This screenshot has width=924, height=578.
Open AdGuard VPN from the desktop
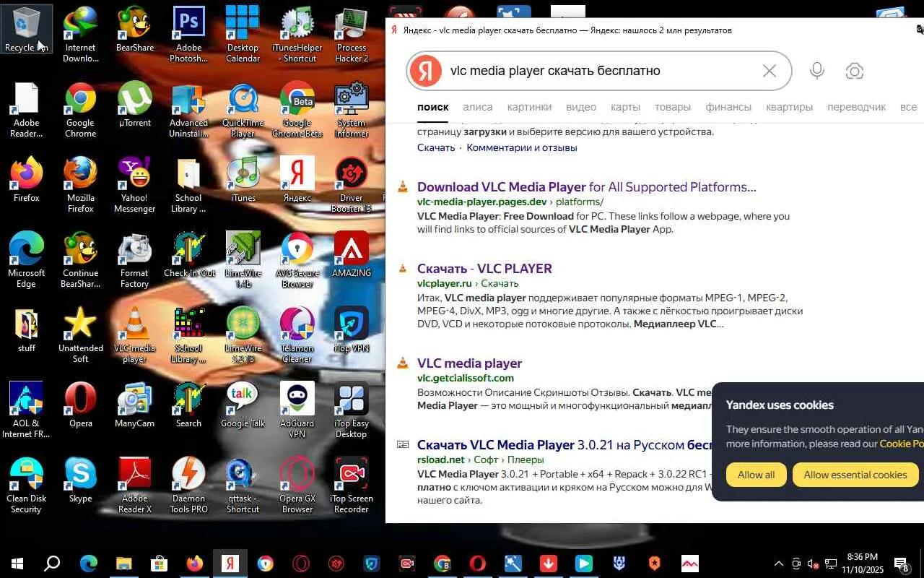click(297, 410)
